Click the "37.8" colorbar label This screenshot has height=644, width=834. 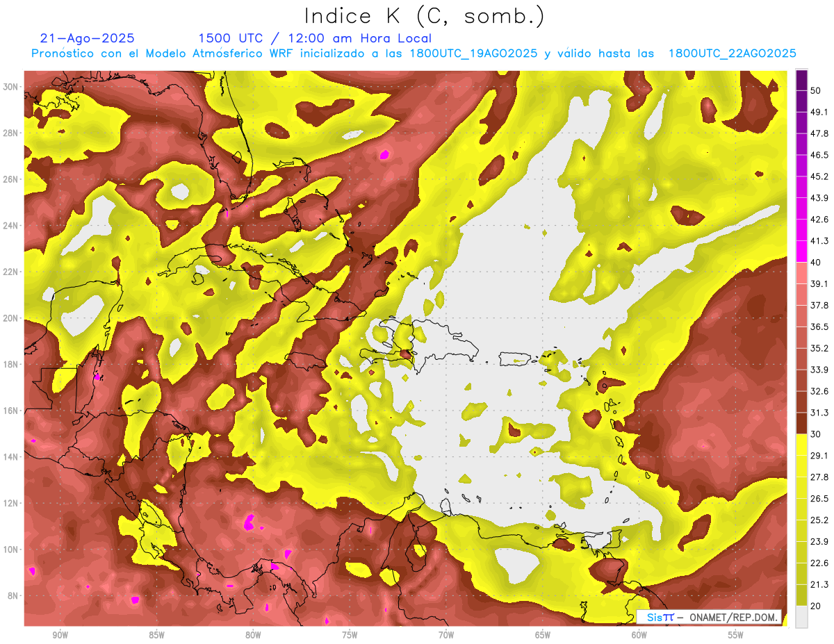pos(819,306)
